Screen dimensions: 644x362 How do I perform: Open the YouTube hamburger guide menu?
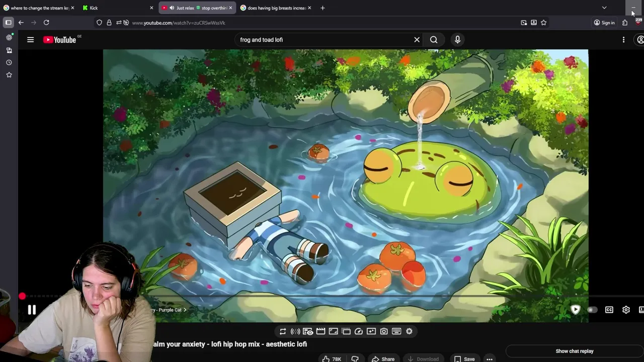click(30, 40)
